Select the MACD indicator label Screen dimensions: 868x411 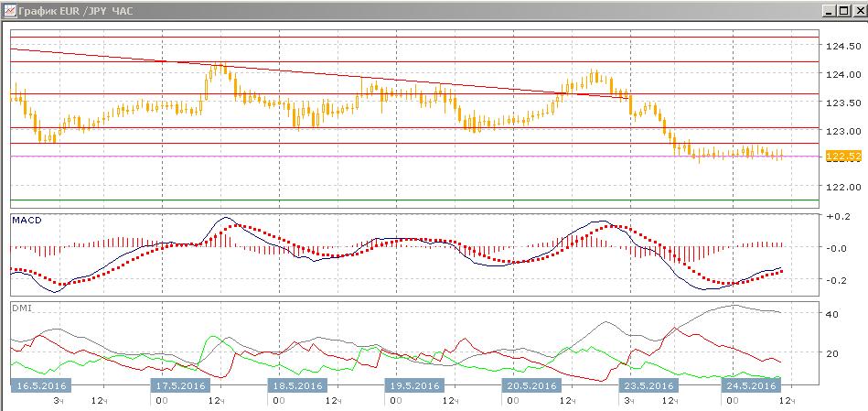27,220
